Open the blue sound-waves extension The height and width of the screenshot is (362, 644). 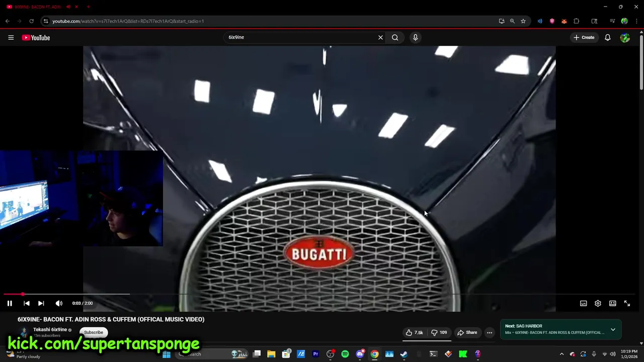tap(540, 21)
